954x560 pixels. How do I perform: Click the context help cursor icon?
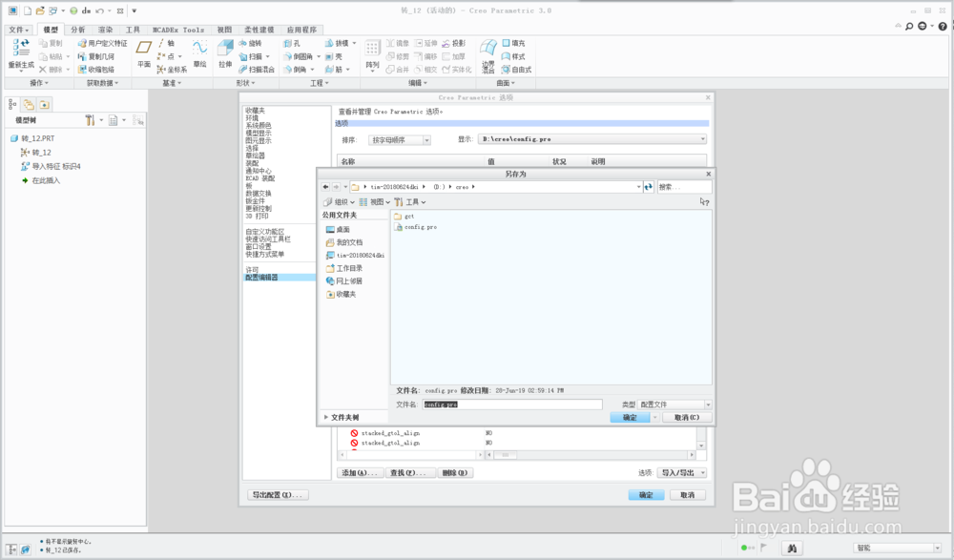pyautogui.click(x=704, y=201)
